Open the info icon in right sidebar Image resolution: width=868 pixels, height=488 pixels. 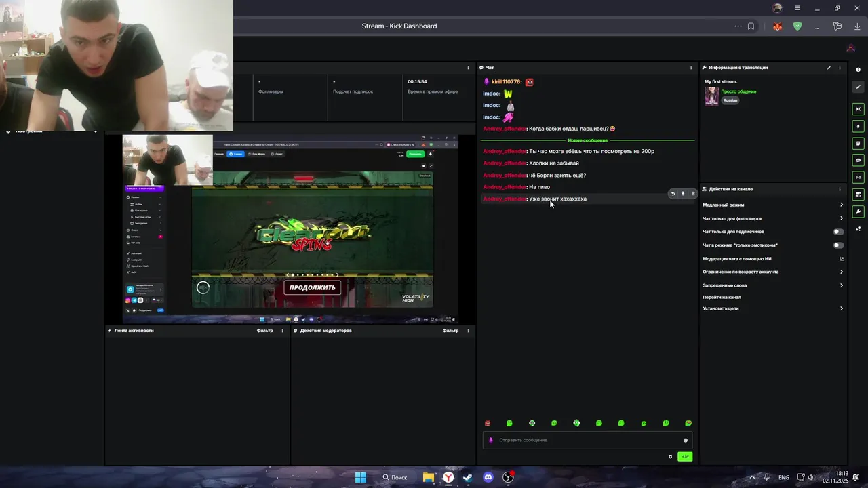tap(858, 70)
